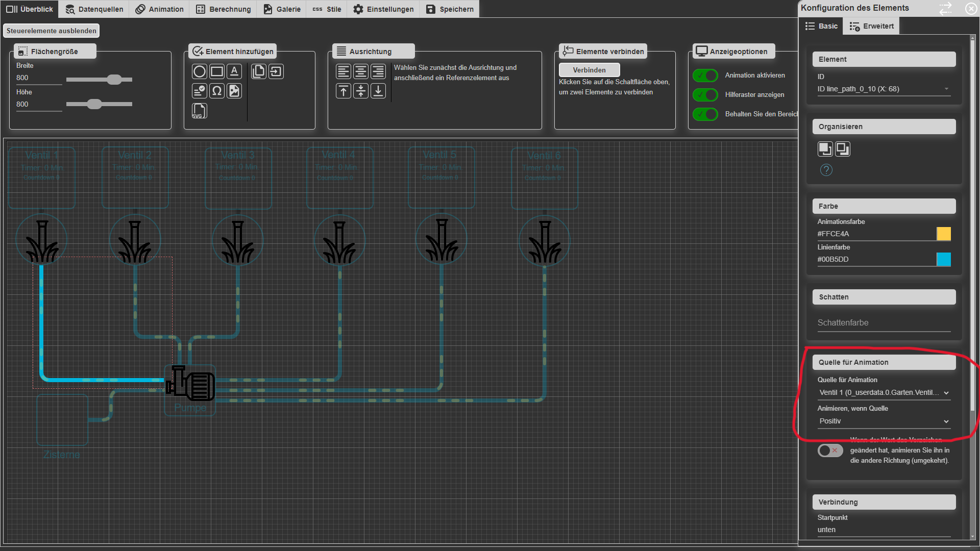Select the pump icon on the canvas
This screenshot has height=551, width=980.
(190, 383)
